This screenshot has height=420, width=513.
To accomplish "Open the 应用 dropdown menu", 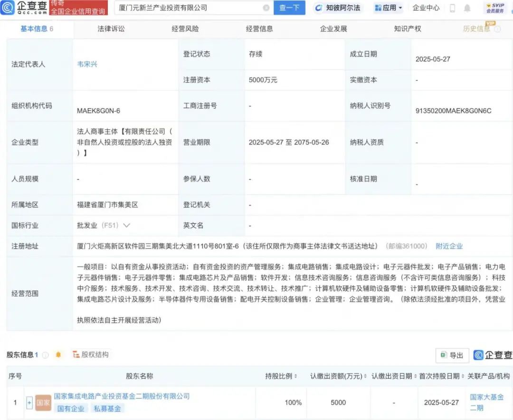I will click(x=388, y=8).
